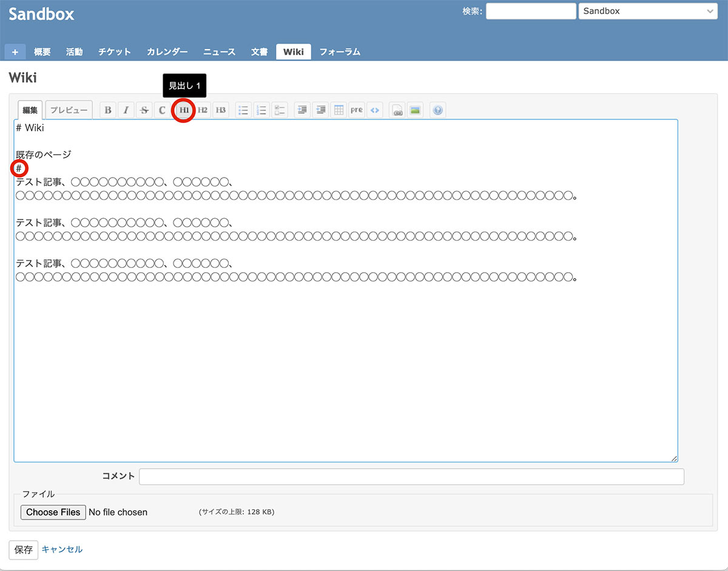Open the ニュース tab
Viewport: 728px width, 571px height.
[220, 52]
